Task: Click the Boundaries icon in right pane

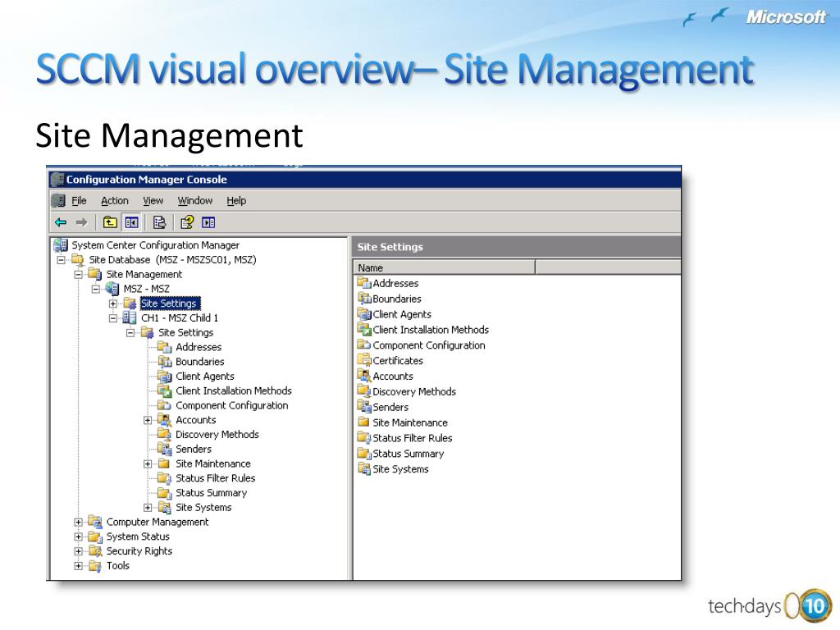Action: [364, 299]
